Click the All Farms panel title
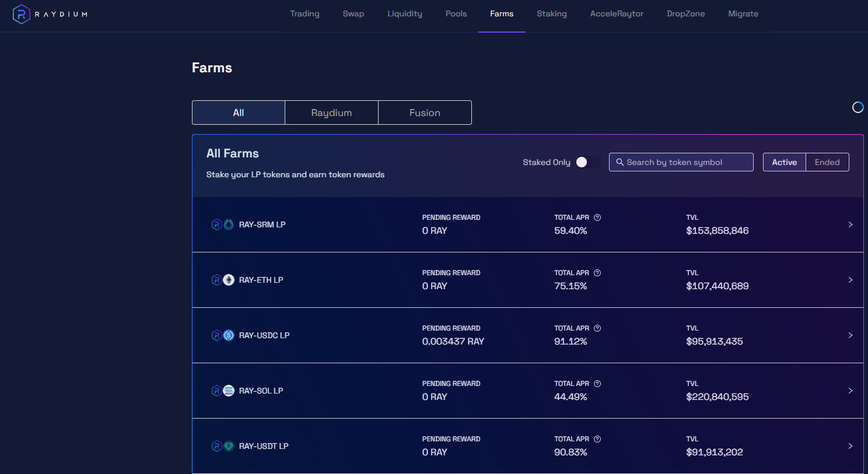This screenshot has width=868, height=474. (233, 153)
